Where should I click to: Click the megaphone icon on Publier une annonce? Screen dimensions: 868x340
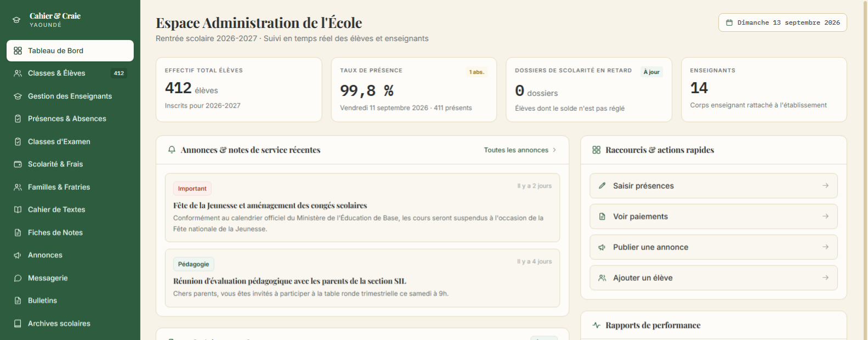(x=602, y=247)
